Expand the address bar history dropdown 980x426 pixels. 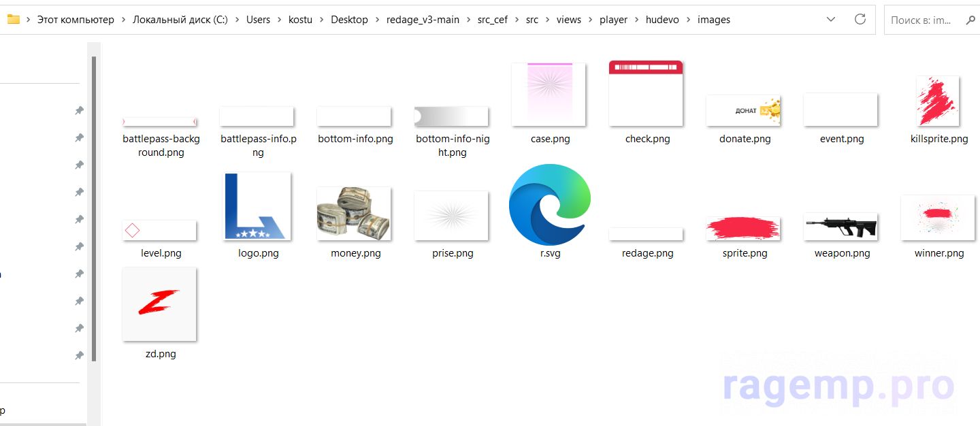[831, 20]
